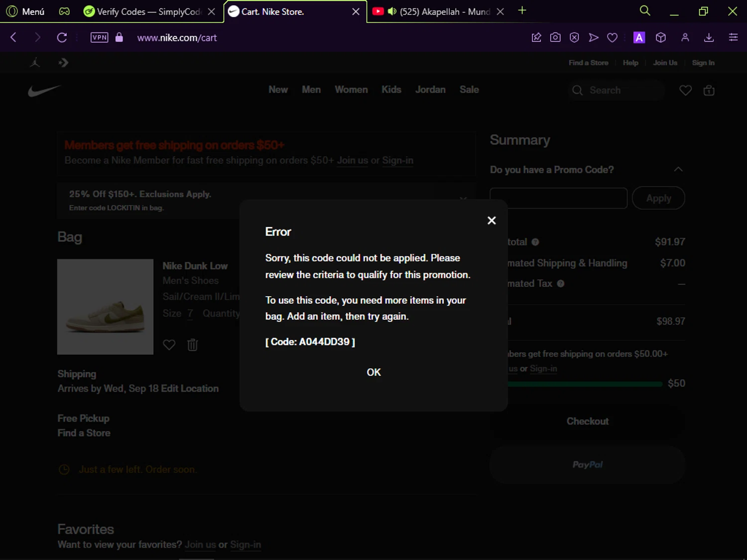This screenshot has width=747, height=560.
Task: Close the Cart Nike Store tab
Action: (356, 11)
